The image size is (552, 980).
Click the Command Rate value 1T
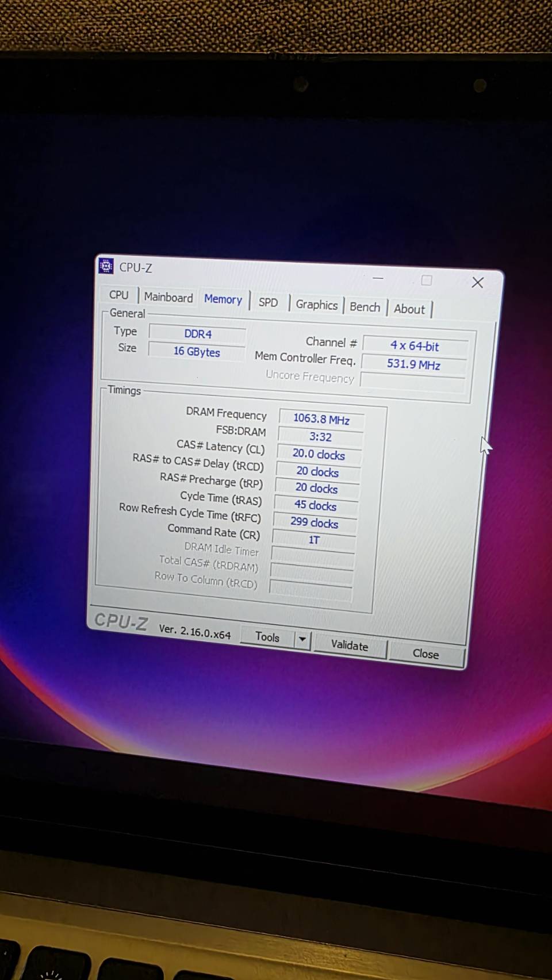pyautogui.click(x=313, y=540)
